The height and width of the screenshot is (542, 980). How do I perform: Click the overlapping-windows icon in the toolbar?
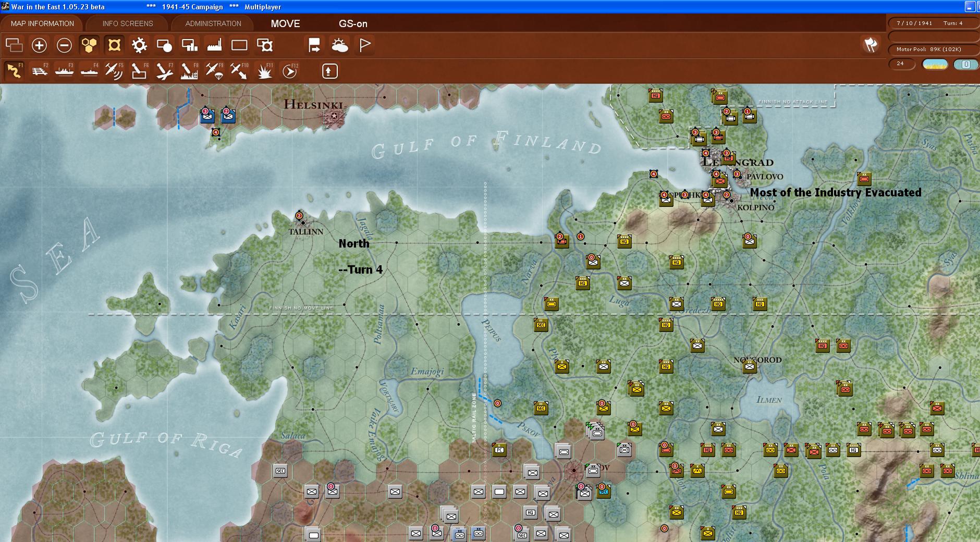tap(14, 45)
